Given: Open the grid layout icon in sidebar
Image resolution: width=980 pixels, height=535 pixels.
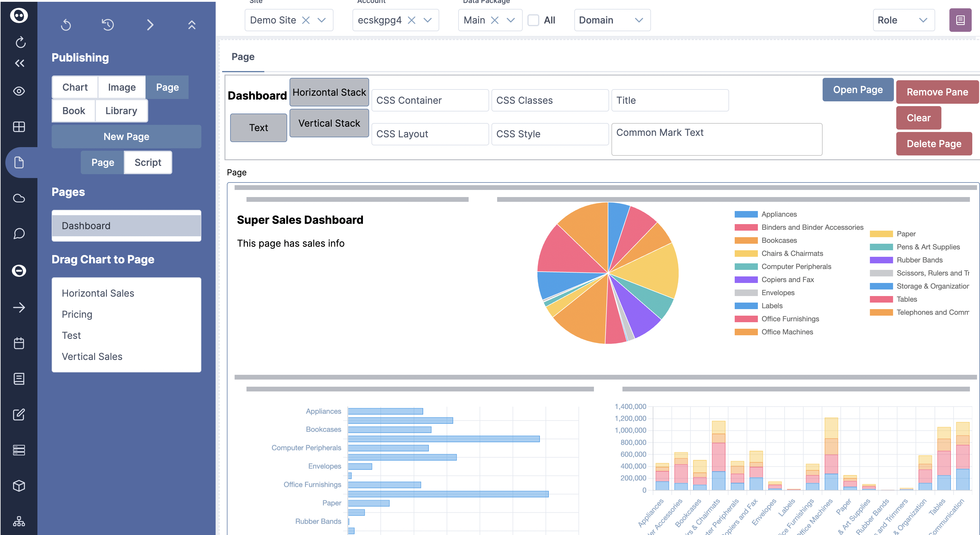Looking at the screenshot, I should [x=19, y=126].
